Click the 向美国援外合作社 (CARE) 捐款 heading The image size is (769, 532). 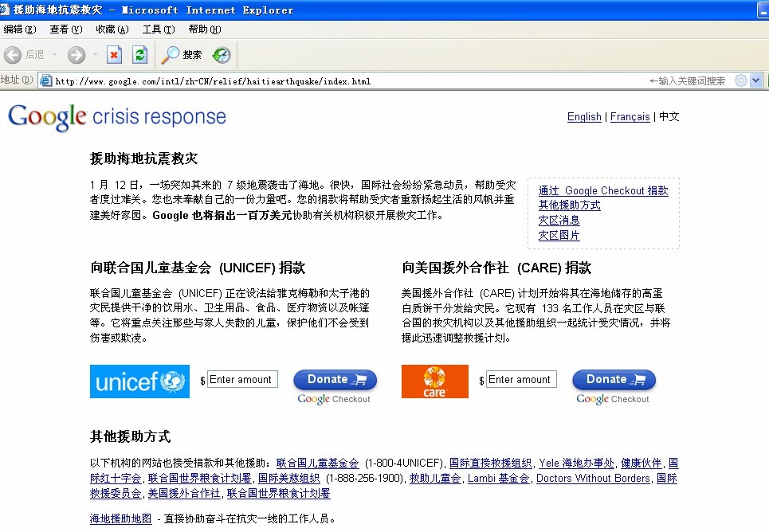click(x=496, y=268)
